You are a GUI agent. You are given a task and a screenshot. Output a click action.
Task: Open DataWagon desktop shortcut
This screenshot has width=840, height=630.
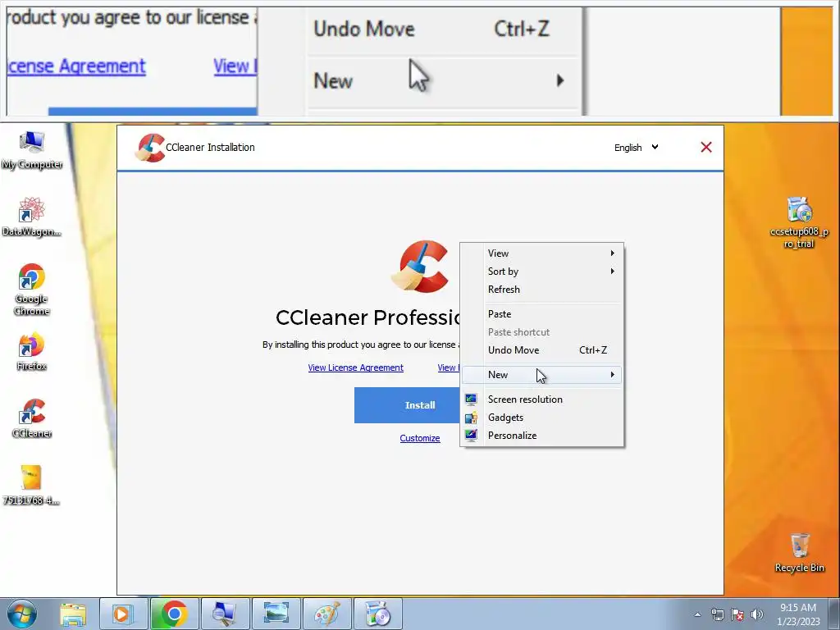pos(31,217)
